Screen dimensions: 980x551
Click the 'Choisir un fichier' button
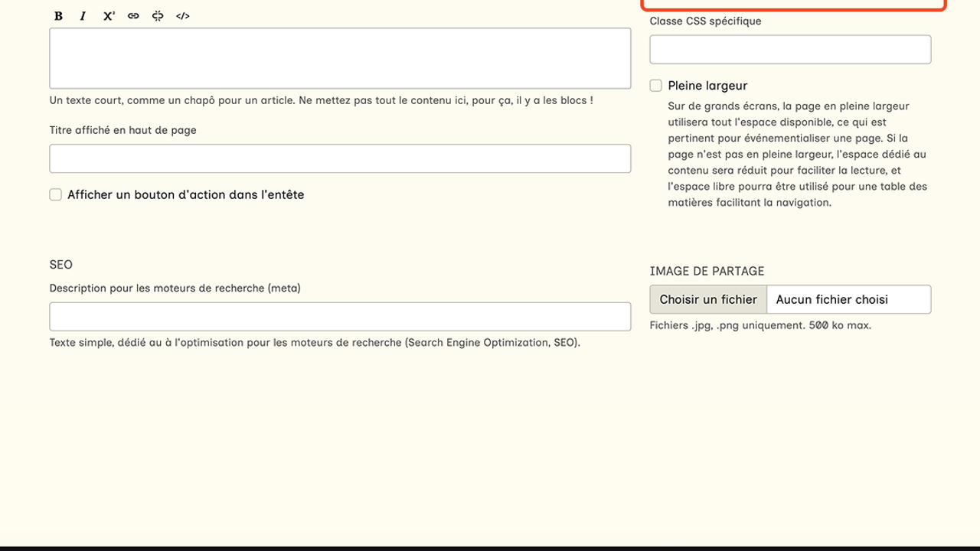coord(708,299)
